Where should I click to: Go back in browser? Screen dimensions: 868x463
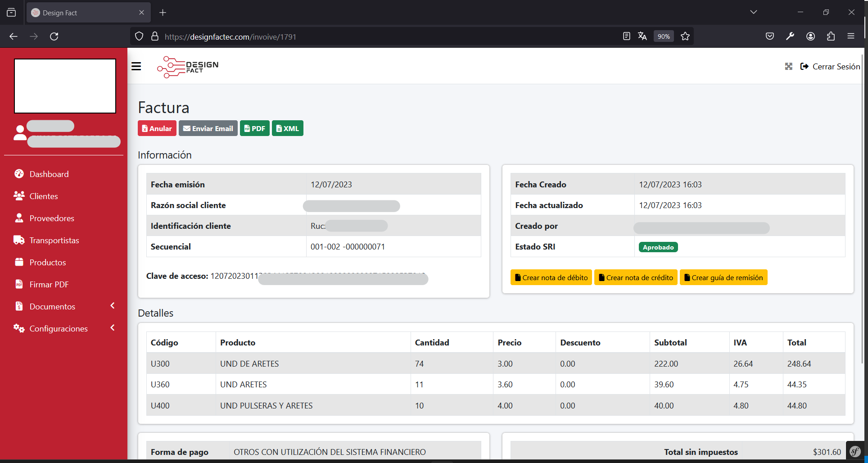pos(14,36)
